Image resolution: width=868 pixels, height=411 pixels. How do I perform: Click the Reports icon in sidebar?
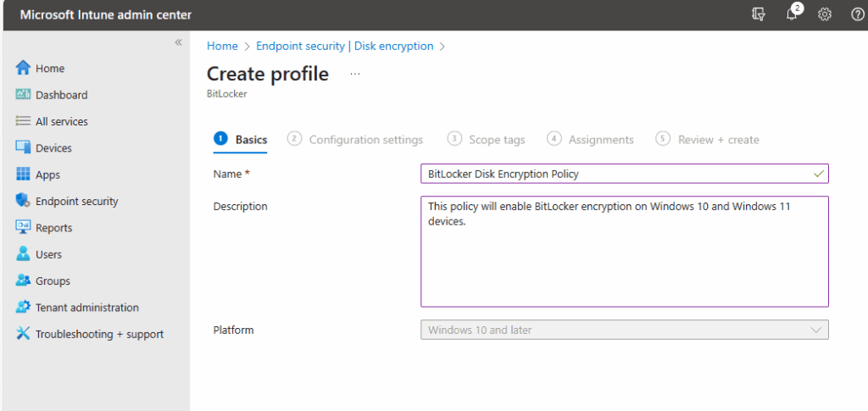click(x=23, y=227)
